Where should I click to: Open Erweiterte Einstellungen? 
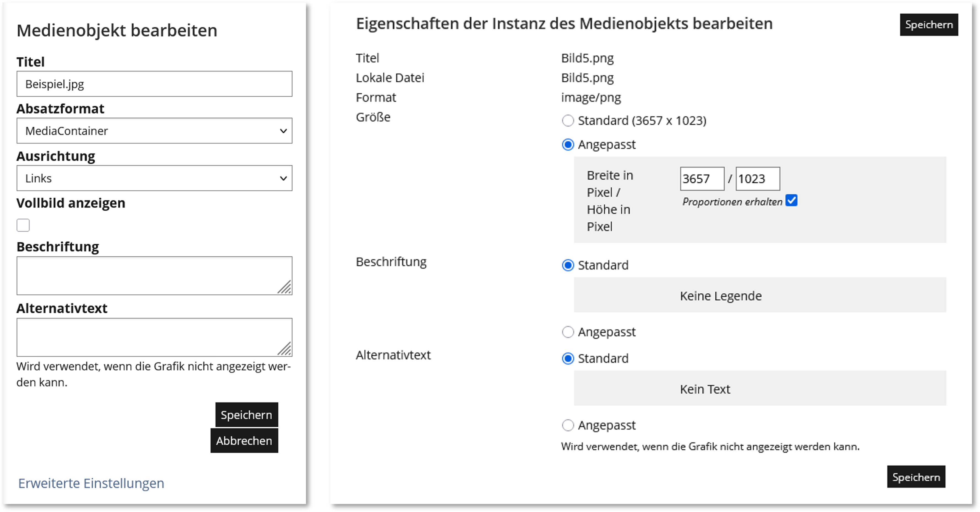(x=90, y=483)
